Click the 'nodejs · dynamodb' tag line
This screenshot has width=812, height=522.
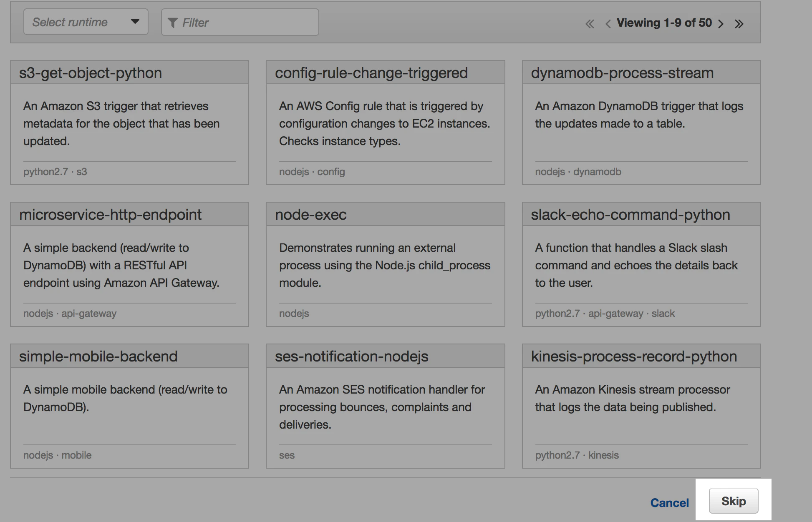coord(578,172)
